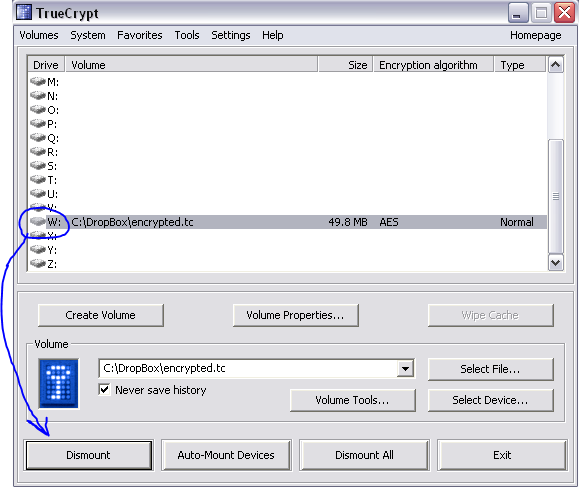Open the Volumes menu
This screenshot has height=487, width=579.
tap(39, 35)
